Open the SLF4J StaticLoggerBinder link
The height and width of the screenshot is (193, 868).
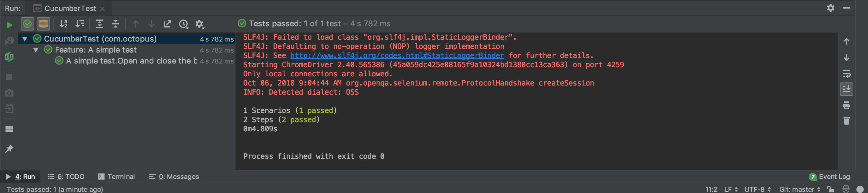(x=397, y=56)
